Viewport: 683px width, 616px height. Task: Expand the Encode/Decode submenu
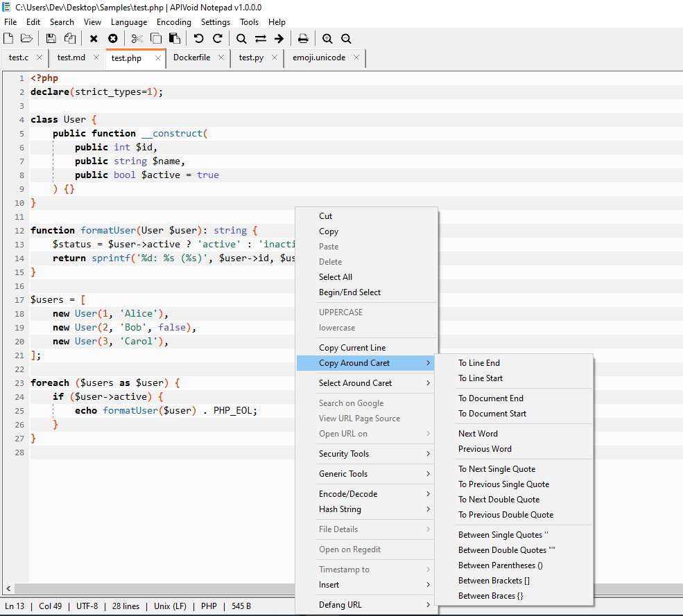pos(365,493)
